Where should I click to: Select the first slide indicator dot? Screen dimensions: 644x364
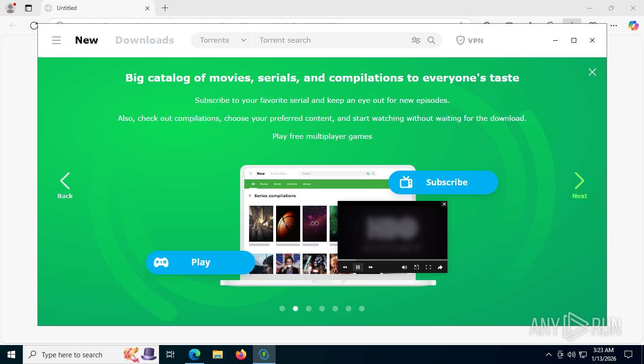click(282, 309)
